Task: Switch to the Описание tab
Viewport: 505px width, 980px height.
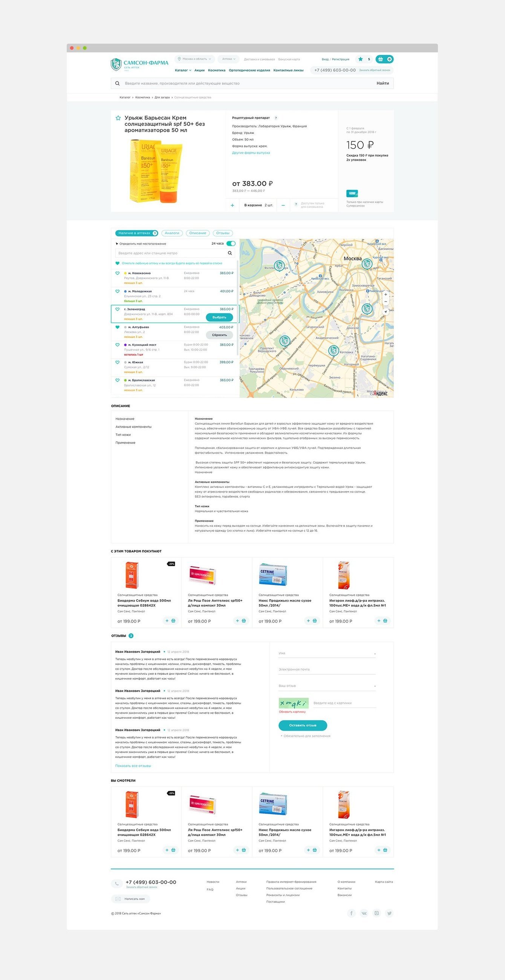Action: click(x=198, y=233)
